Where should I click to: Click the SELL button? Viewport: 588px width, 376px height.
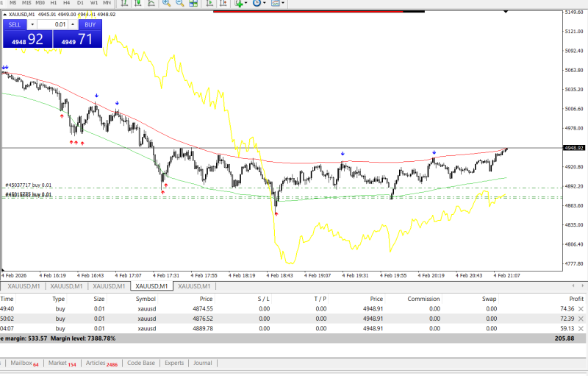(x=15, y=25)
